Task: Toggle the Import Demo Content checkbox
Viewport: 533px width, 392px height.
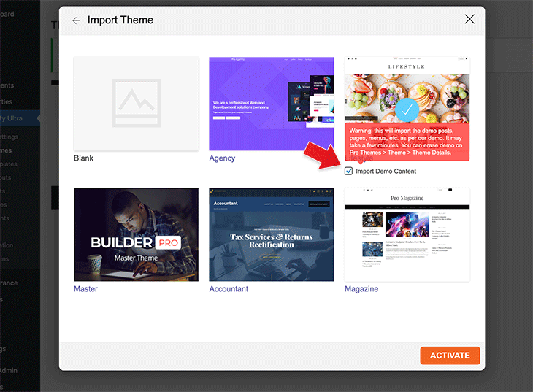Action: (x=348, y=171)
